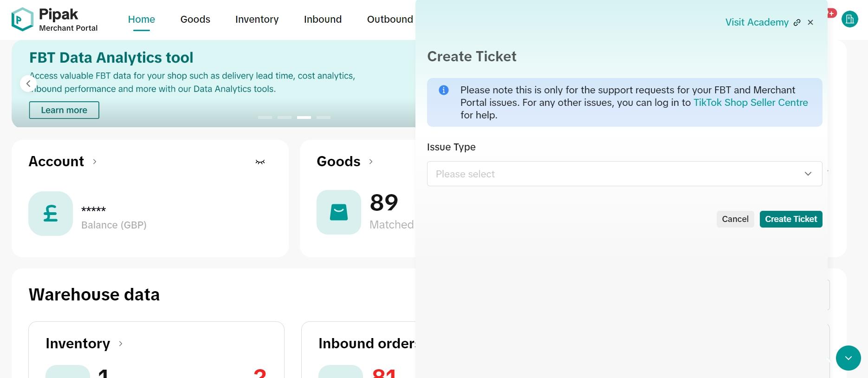Open the TikTok Shop Seller Centre link
The height and width of the screenshot is (378, 868).
750,103
